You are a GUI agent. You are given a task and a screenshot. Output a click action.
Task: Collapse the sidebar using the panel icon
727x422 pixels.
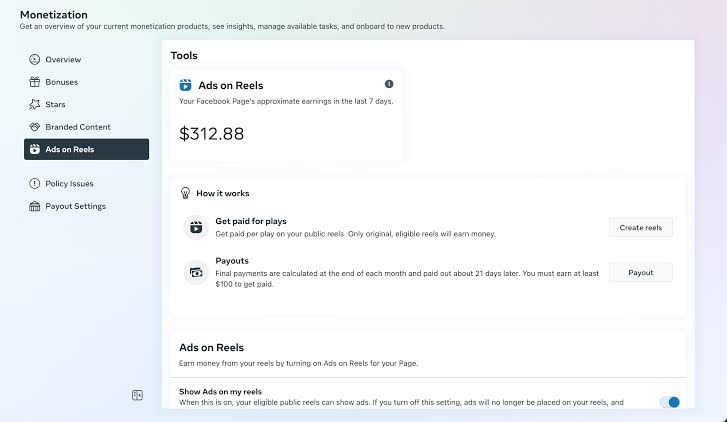tap(137, 395)
